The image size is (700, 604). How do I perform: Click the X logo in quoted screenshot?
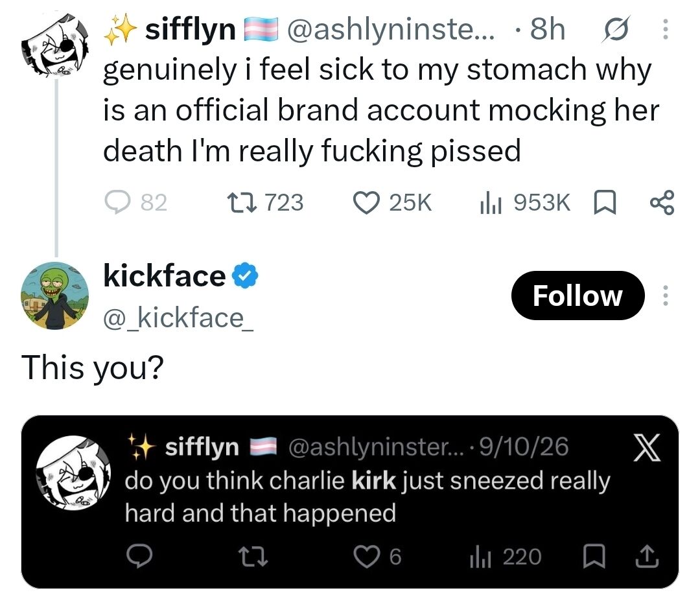647,448
